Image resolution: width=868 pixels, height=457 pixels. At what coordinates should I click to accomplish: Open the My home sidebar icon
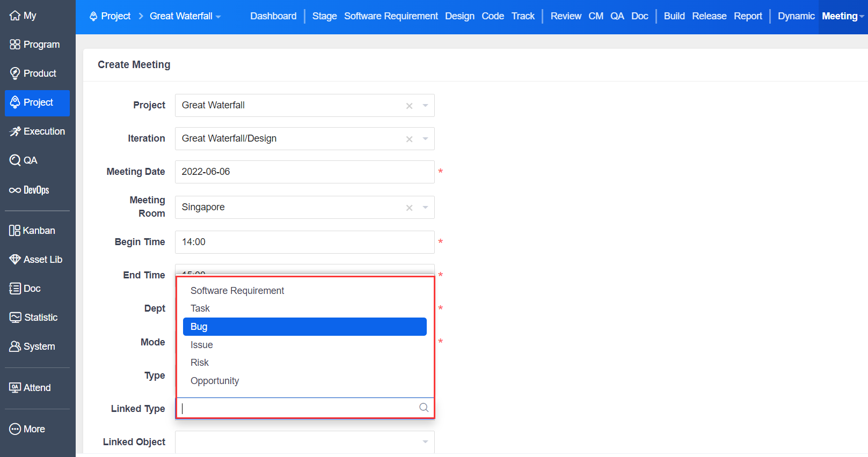[x=15, y=16]
